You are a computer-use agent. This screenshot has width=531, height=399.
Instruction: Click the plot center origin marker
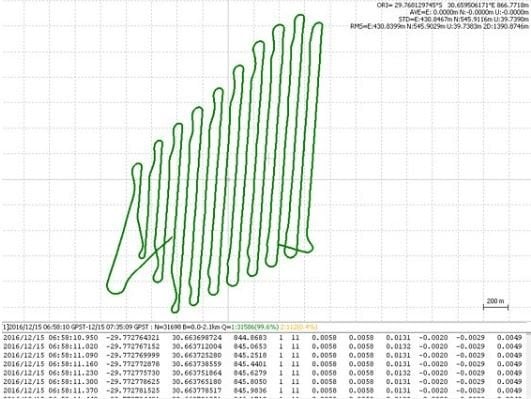pyautogui.click(x=228, y=179)
